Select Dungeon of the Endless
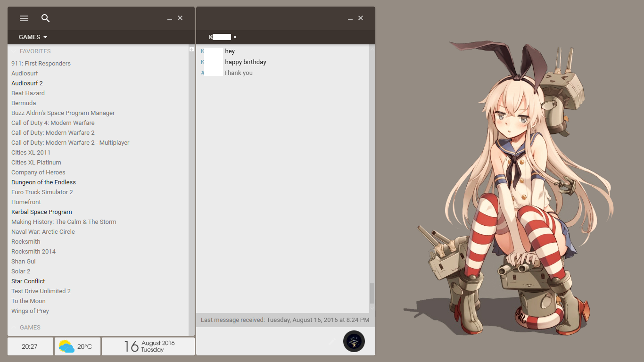The image size is (644, 362). point(43,182)
